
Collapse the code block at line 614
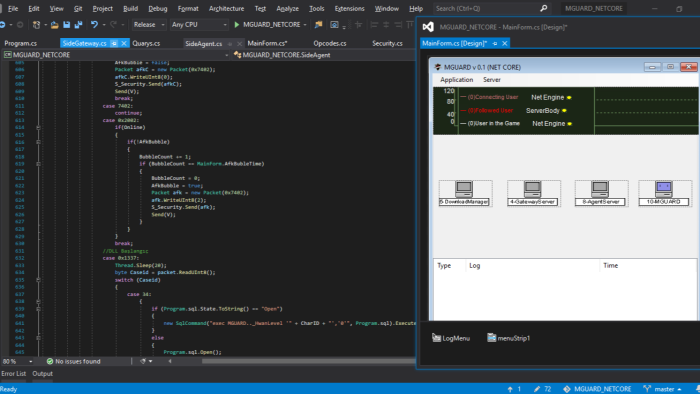[x=38, y=128]
